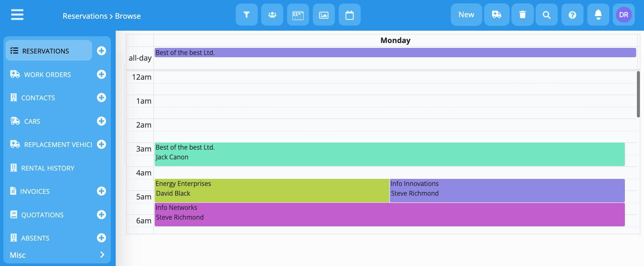Open search with the magnifier icon
Viewport: 644px width, 266px height.
[x=546, y=15]
